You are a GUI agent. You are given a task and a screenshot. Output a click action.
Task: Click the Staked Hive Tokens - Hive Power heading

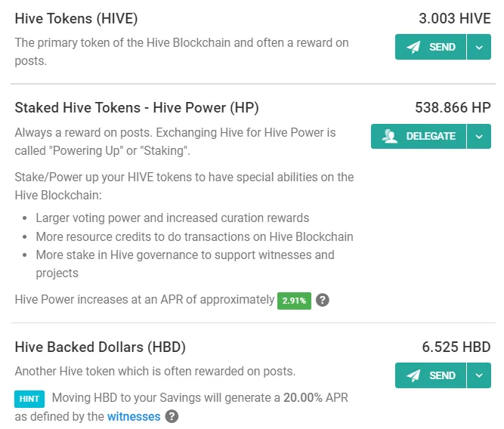[137, 108]
